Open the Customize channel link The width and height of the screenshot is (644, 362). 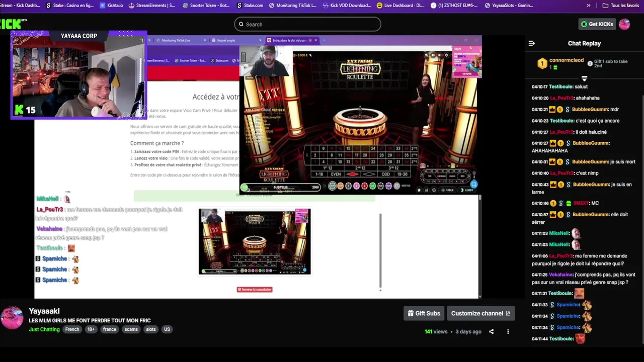click(x=480, y=313)
